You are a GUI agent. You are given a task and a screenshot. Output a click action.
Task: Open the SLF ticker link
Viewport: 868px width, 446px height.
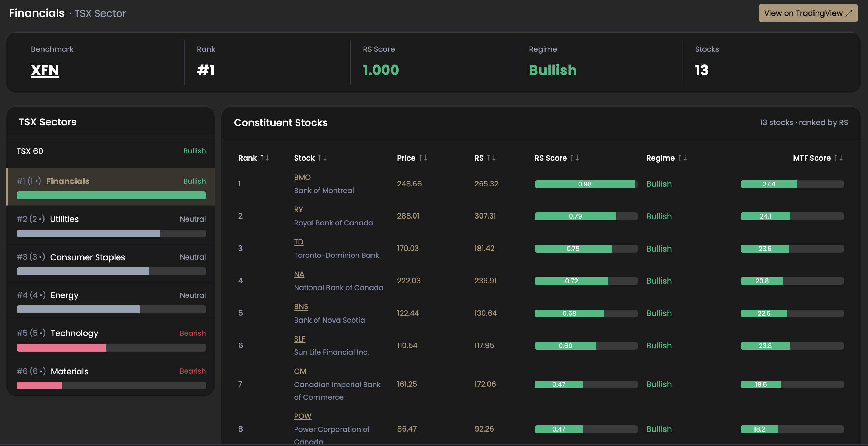pos(300,339)
